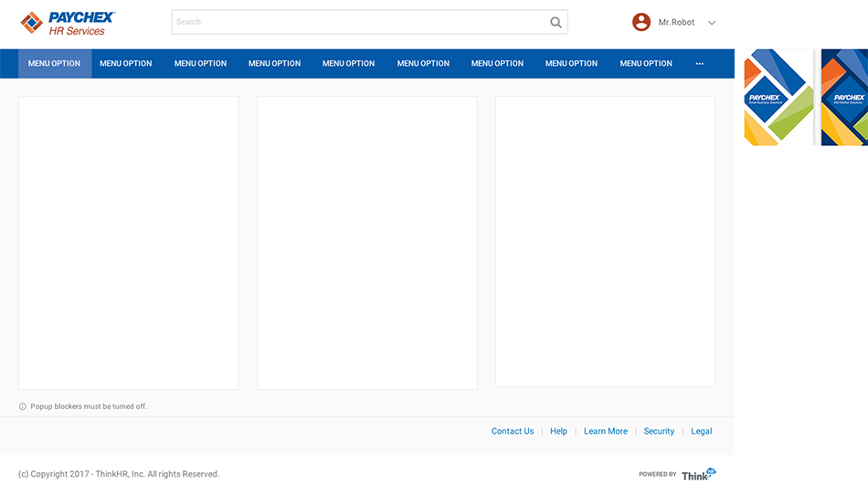Go to the Legal footer link

pyautogui.click(x=701, y=431)
